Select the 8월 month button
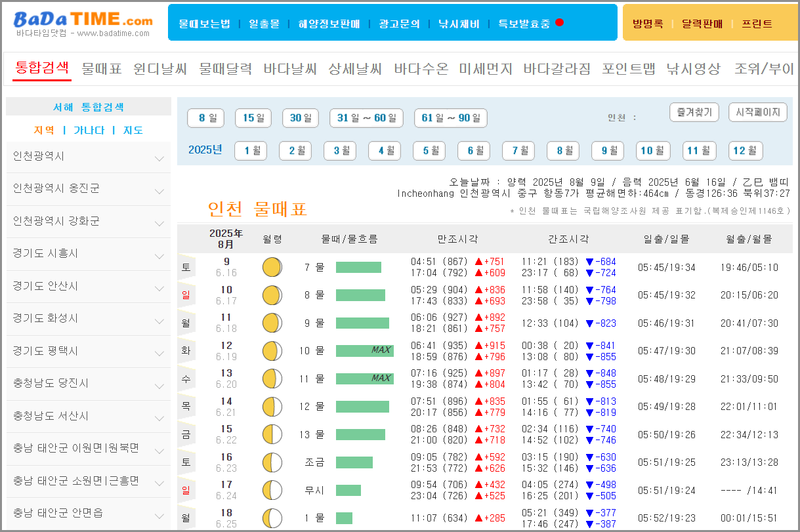 tap(562, 150)
